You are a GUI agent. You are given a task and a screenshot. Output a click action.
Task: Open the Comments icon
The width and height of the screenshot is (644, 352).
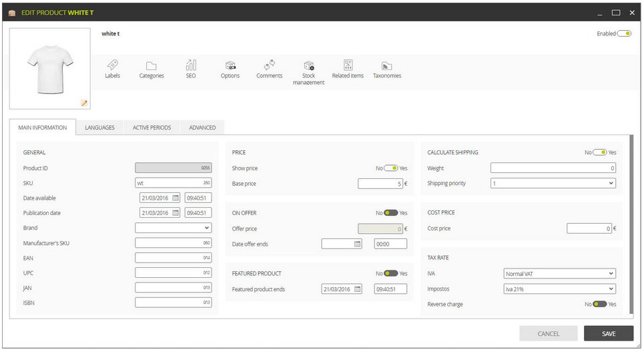pos(270,65)
